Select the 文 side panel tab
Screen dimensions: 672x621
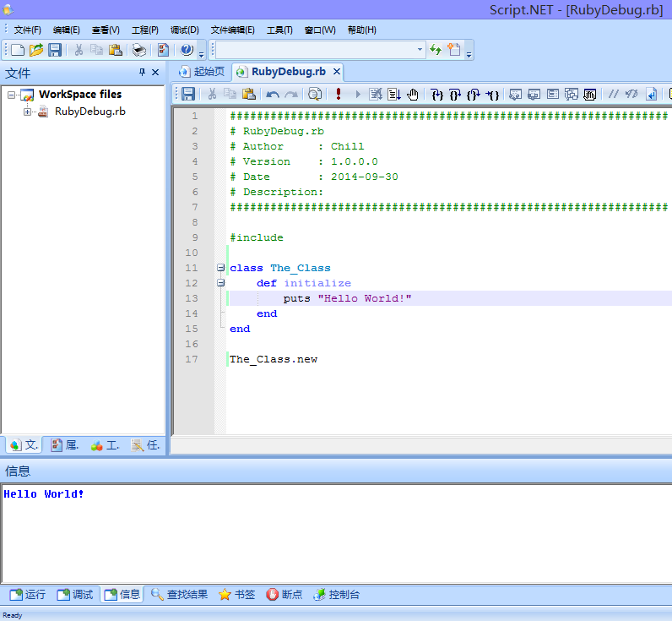[x=24, y=445]
